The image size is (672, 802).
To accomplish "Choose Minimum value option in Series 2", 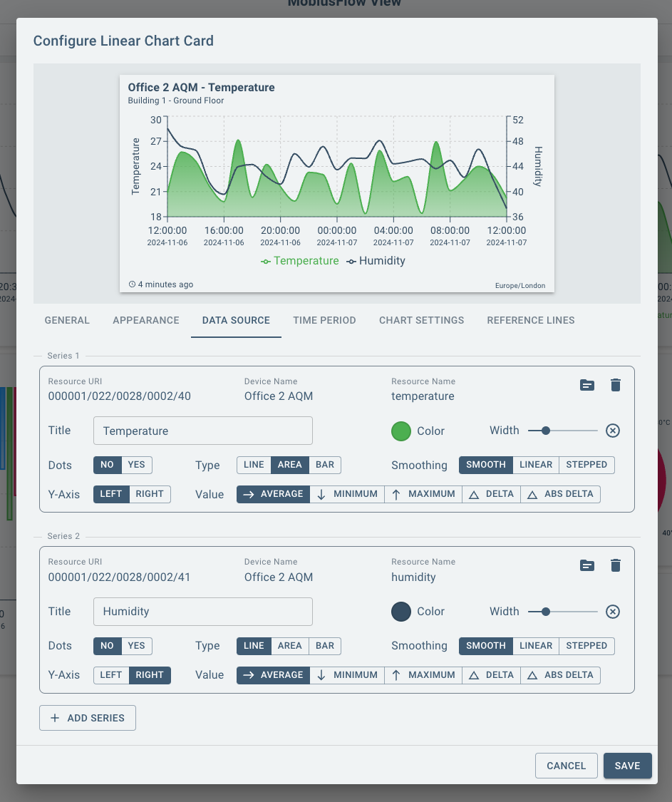I will coord(347,675).
